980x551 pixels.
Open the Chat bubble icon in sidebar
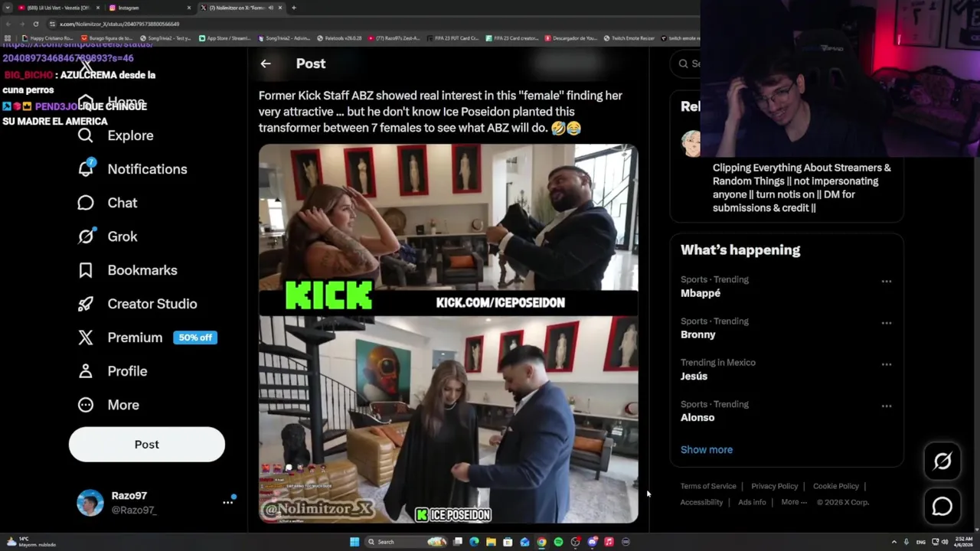[x=86, y=203]
